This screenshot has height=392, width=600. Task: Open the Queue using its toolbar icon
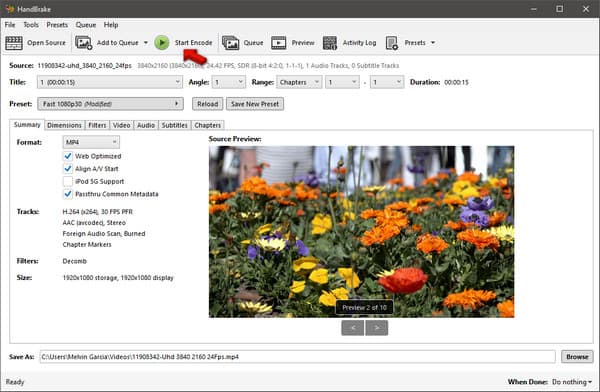click(230, 42)
